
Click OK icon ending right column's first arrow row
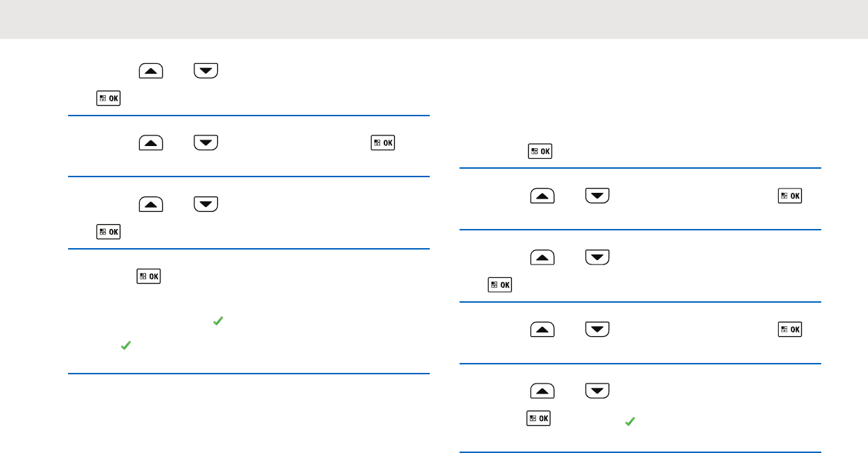790,196
